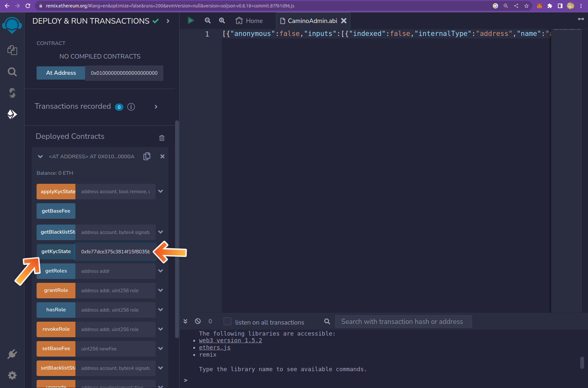Viewport: 588px width, 388px height.
Task: Run script with green play icon
Action: pos(191,21)
